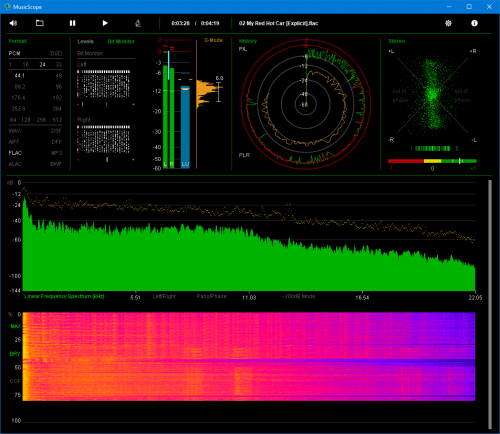Image resolution: width=500 pixels, height=434 pixels.
Task: Open a file with the folder icon
Action: 40,23
